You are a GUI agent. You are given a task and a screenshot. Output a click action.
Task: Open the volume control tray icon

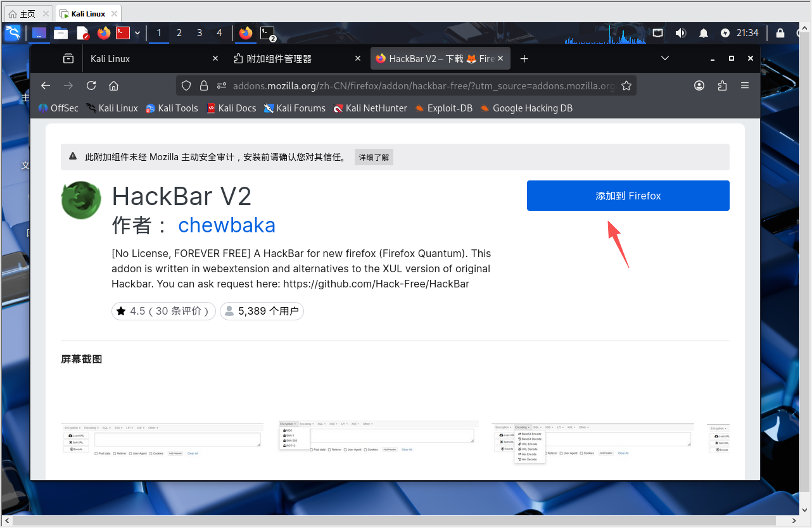pyautogui.click(x=681, y=33)
